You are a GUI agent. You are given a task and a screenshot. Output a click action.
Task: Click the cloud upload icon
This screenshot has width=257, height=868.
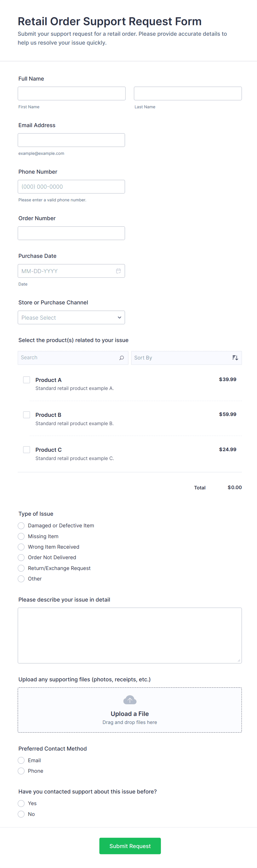pyautogui.click(x=130, y=700)
